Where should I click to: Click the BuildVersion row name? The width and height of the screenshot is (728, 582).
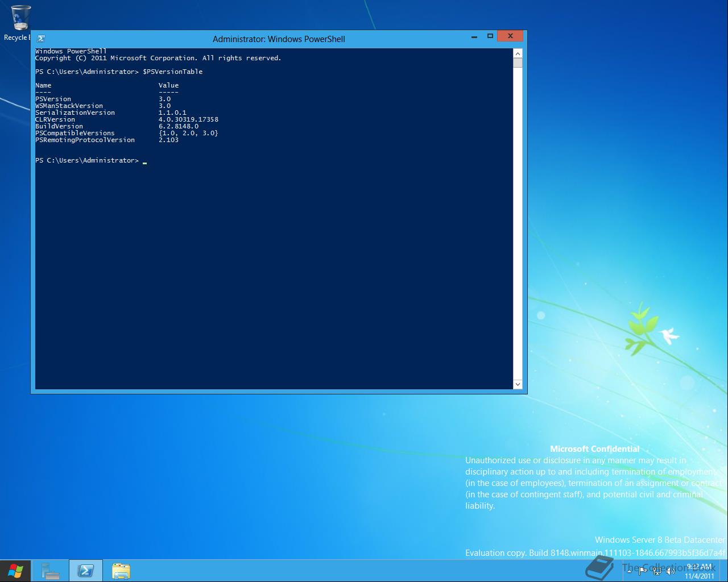click(59, 126)
